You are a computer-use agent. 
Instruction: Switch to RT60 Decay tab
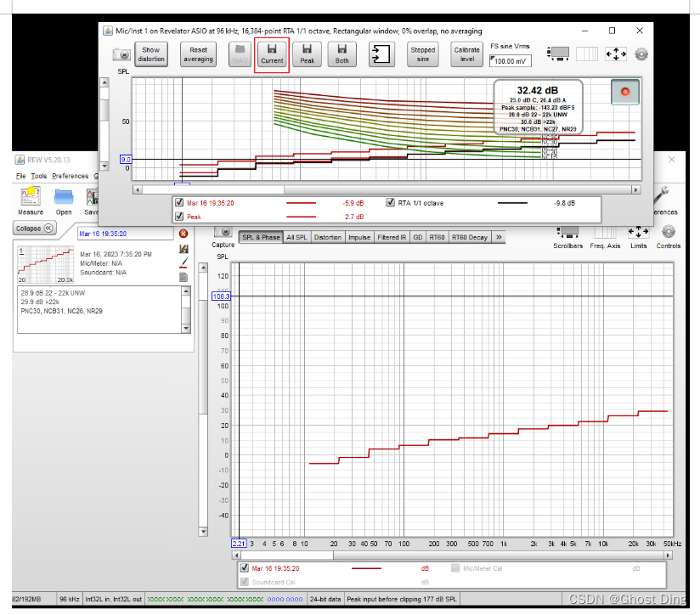point(470,238)
